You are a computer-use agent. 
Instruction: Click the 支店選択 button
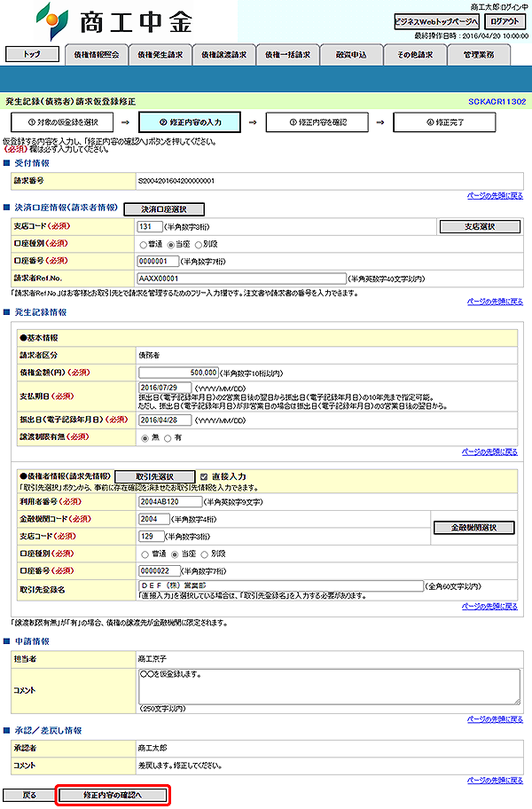click(x=480, y=226)
